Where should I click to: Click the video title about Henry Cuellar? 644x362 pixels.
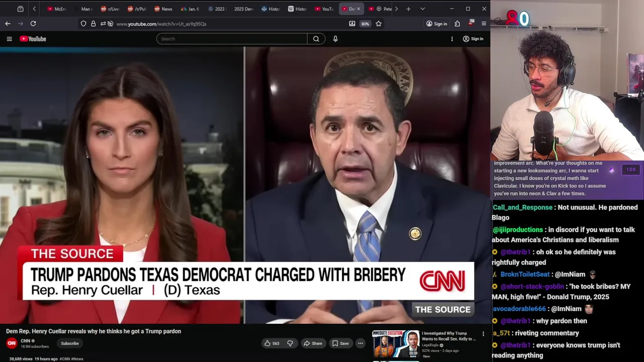click(94, 331)
